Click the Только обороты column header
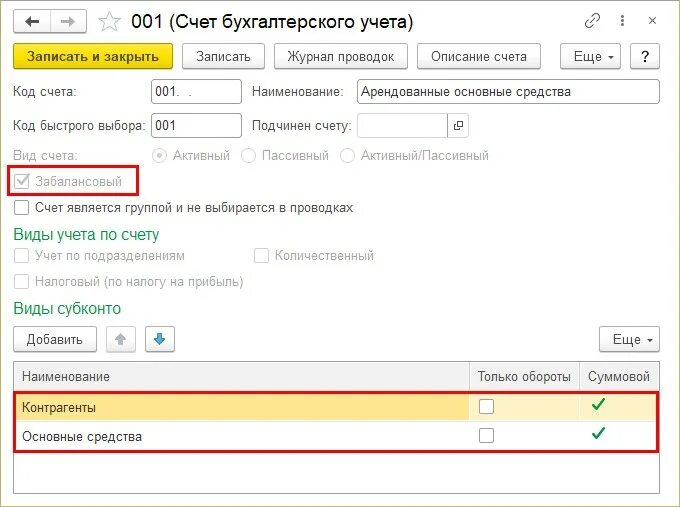This screenshot has width=680, height=507. point(524,376)
